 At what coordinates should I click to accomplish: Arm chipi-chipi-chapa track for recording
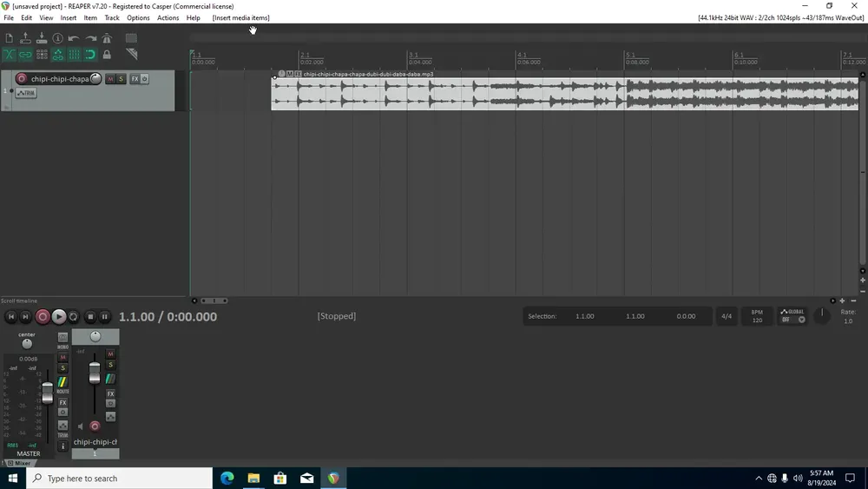[x=22, y=79]
